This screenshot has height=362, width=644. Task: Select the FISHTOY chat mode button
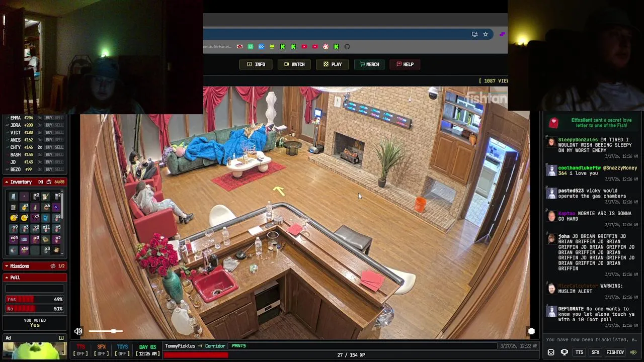tap(615, 352)
